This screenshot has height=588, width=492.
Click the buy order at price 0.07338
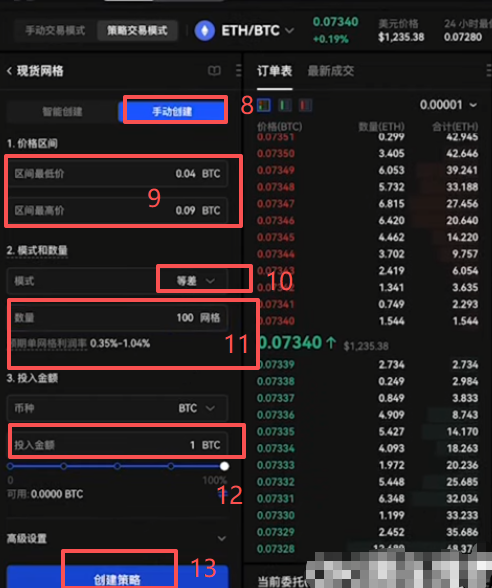(x=368, y=381)
